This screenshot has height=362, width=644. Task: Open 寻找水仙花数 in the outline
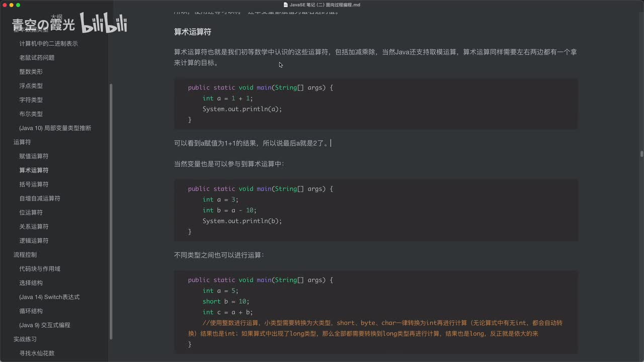tap(37, 353)
